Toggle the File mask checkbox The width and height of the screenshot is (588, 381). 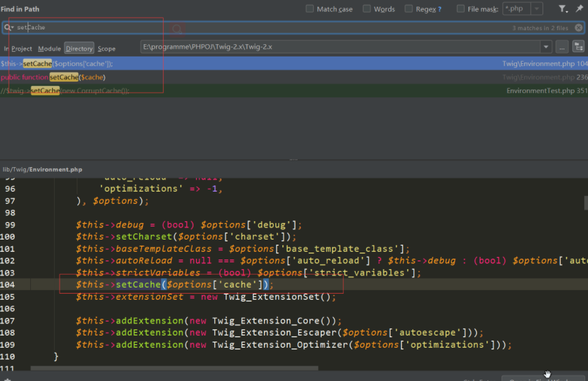pyautogui.click(x=461, y=9)
